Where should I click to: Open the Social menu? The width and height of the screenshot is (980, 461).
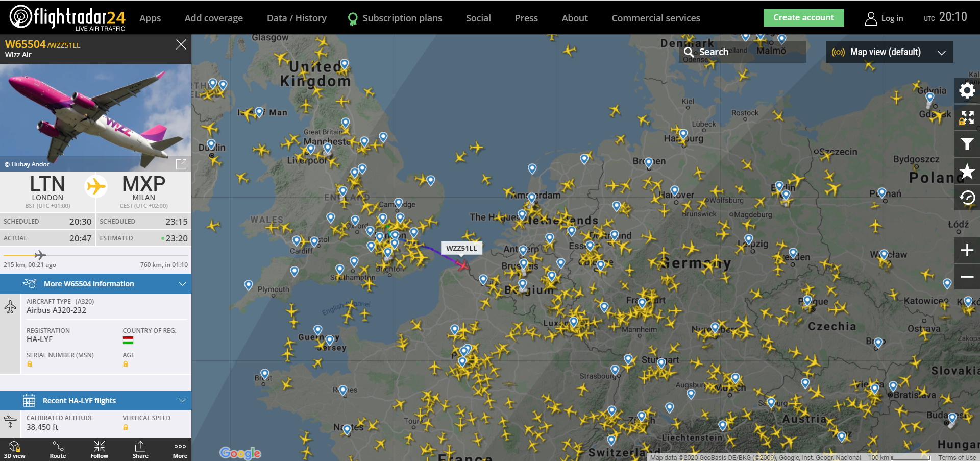[478, 18]
